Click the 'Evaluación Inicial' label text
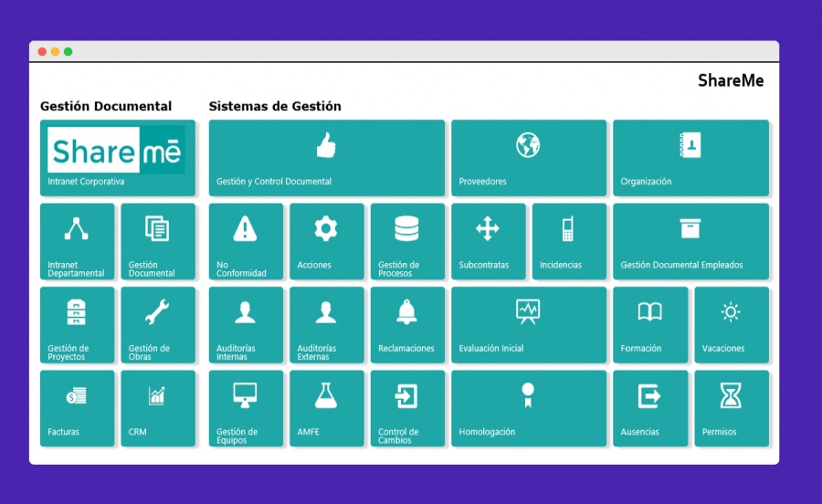This screenshot has width=822, height=504. pos(491,349)
